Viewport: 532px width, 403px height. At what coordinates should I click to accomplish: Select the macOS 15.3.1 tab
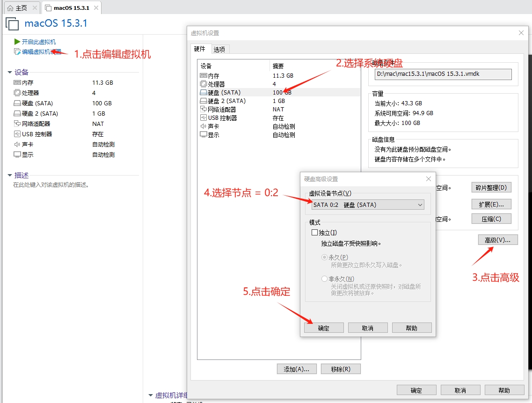pos(71,8)
